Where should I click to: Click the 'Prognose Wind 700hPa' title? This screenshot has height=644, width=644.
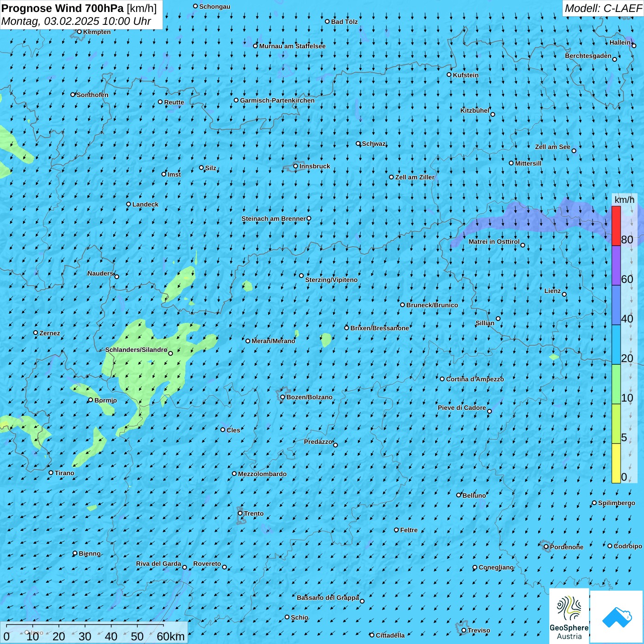click(63, 8)
